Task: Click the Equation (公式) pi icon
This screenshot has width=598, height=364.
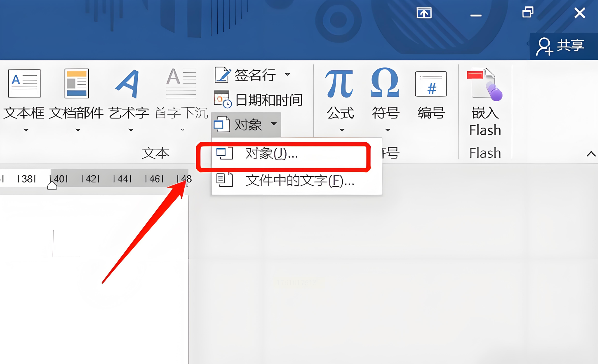Action: pos(339,83)
